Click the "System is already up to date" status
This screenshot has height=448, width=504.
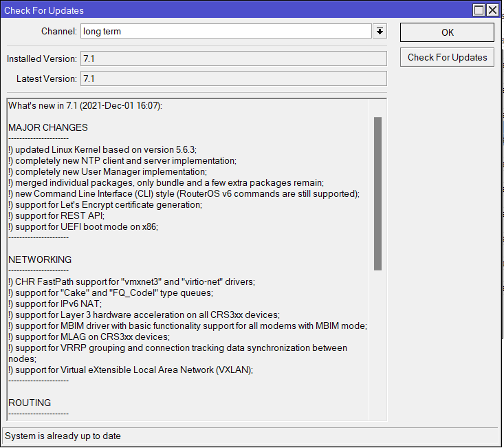63,436
